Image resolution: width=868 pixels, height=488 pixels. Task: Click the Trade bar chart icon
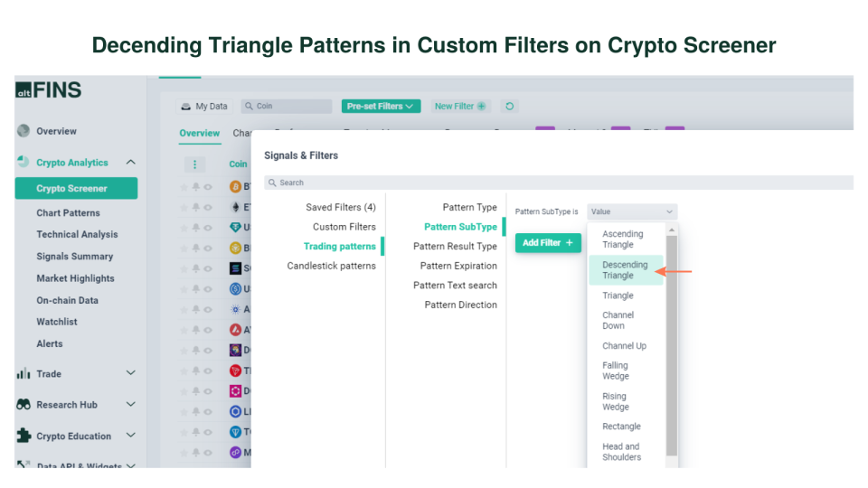24,374
